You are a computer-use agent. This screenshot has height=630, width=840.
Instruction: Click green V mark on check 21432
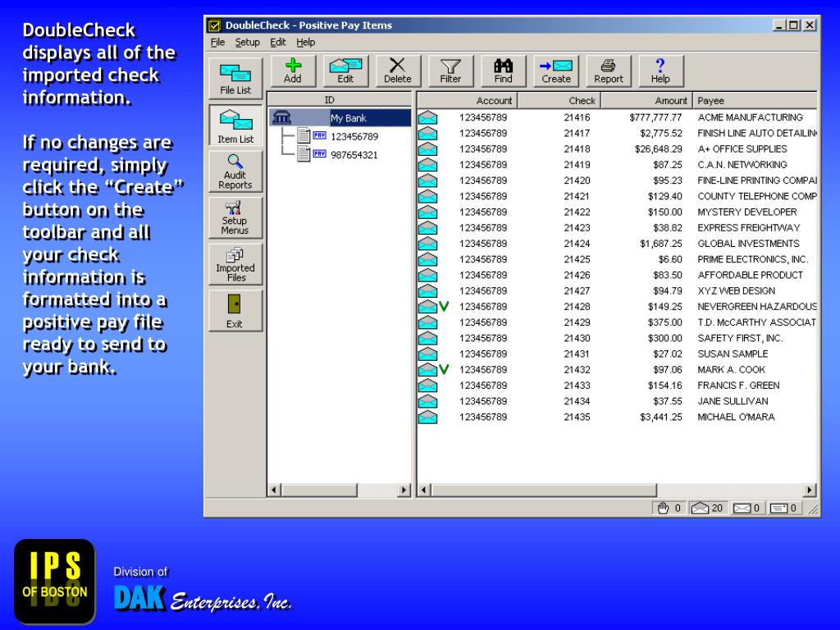(x=444, y=370)
